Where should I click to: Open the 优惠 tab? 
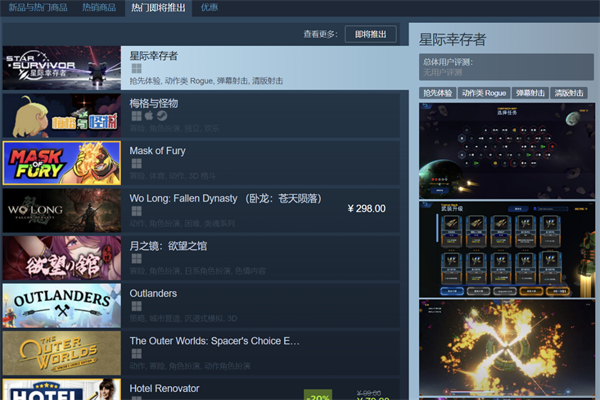[209, 7]
